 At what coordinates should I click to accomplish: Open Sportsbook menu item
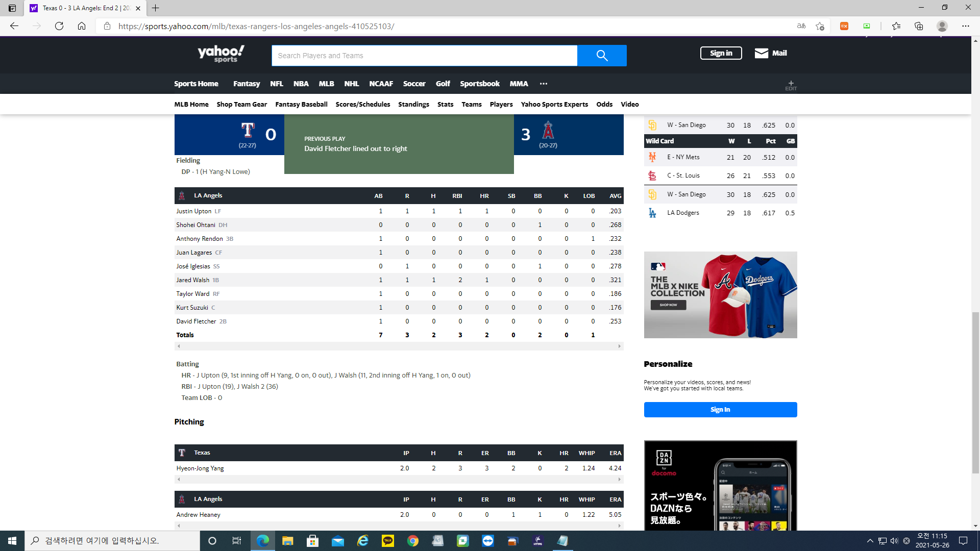(480, 84)
